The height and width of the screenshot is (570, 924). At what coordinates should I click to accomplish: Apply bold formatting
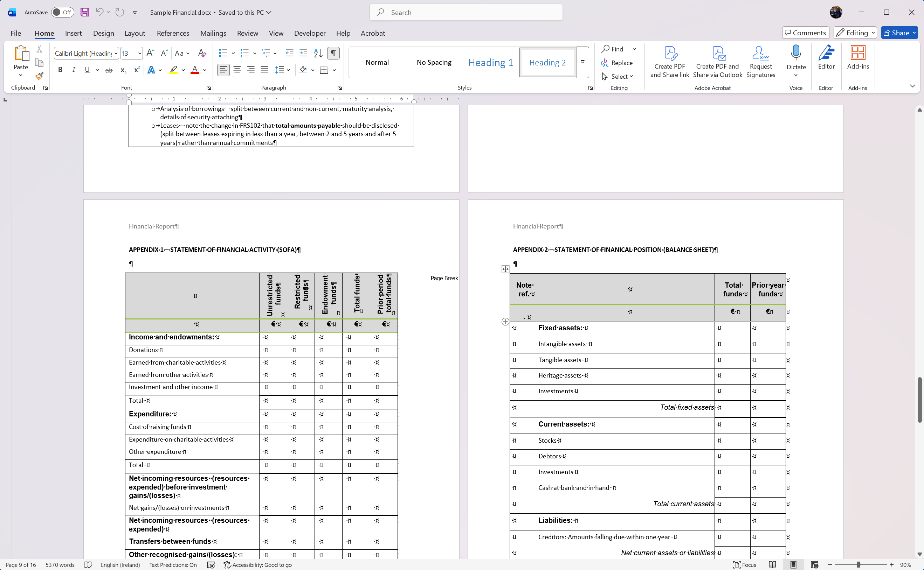60,70
